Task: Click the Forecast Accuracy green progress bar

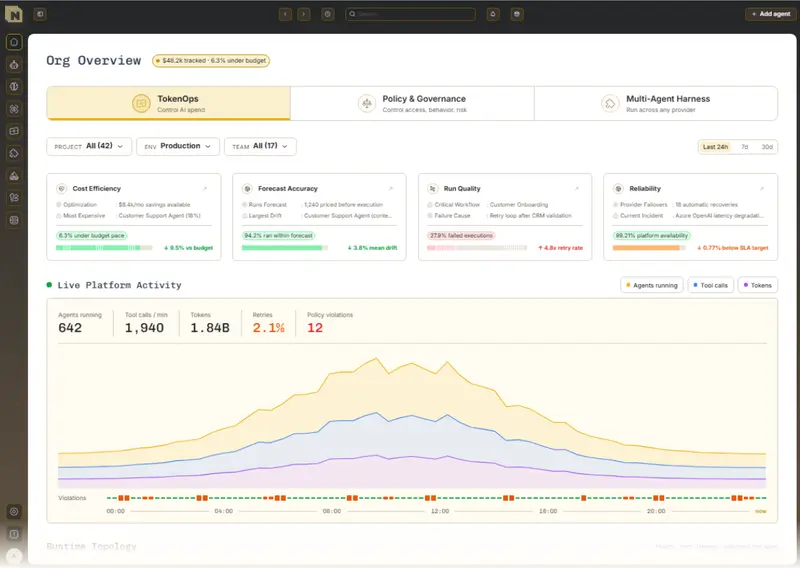Action: (x=285, y=248)
